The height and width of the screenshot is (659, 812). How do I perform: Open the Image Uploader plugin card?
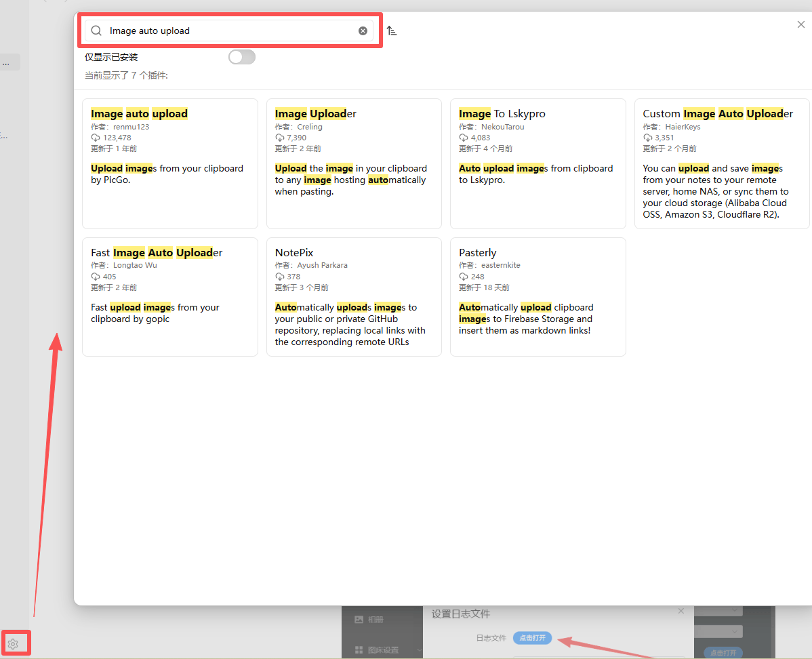click(x=354, y=163)
